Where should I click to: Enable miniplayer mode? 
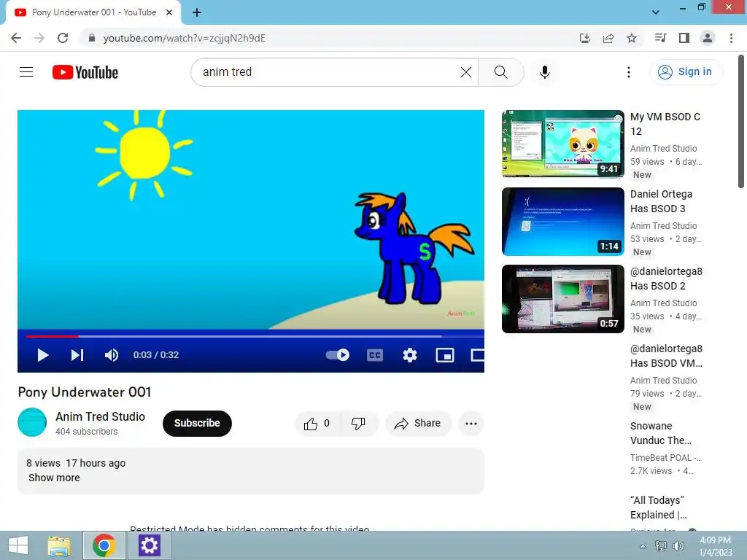tap(444, 355)
